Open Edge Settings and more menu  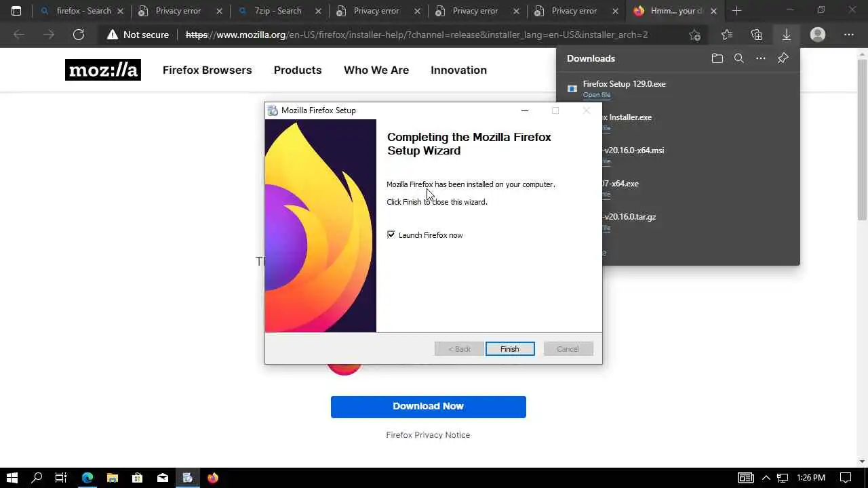(849, 35)
